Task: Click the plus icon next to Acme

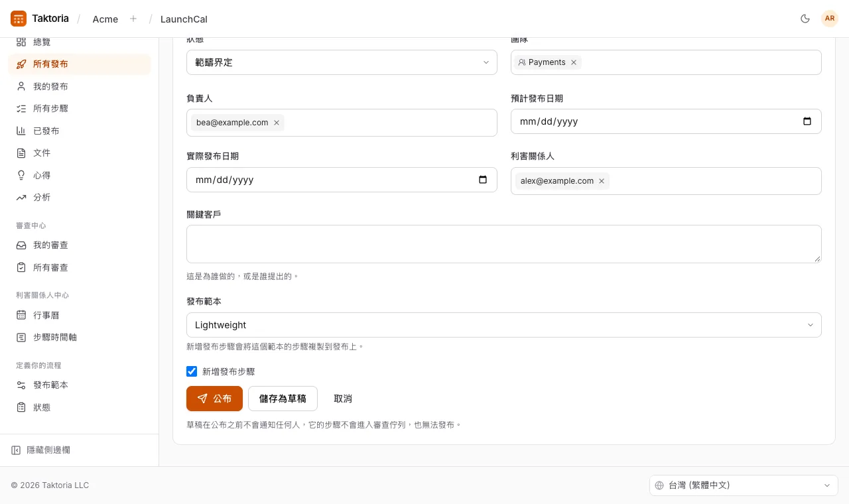Action: tap(133, 19)
